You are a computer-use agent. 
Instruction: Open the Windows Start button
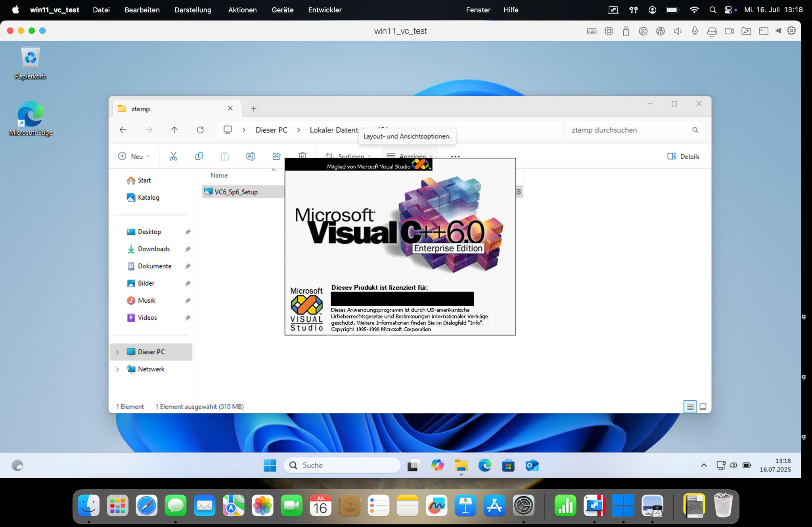[x=270, y=465]
